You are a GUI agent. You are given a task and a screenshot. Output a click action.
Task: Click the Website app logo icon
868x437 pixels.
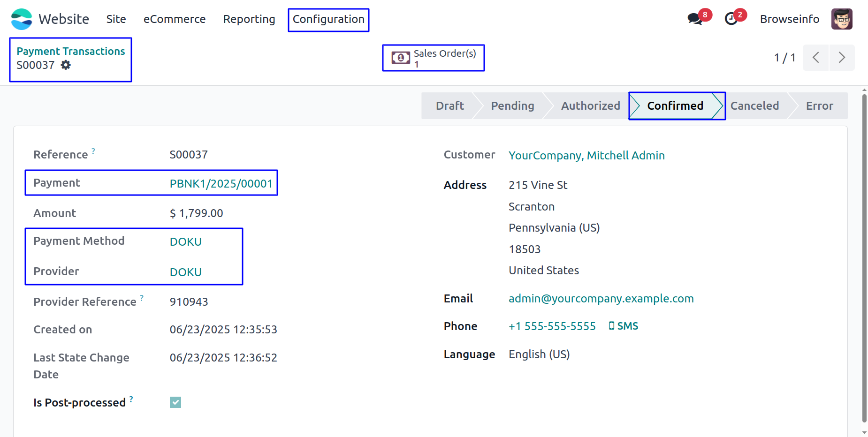pyautogui.click(x=22, y=19)
